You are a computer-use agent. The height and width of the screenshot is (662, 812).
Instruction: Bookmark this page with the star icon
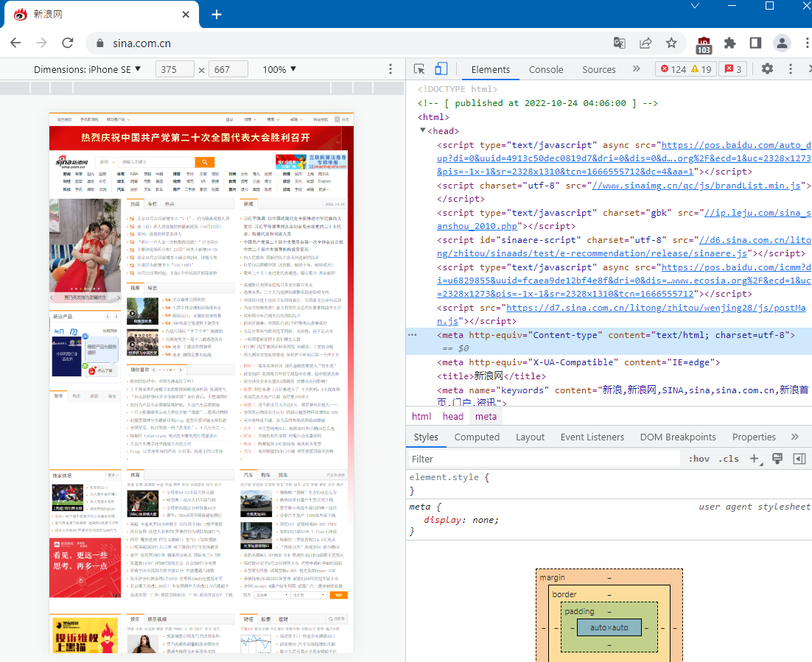pyautogui.click(x=672, y=43)
